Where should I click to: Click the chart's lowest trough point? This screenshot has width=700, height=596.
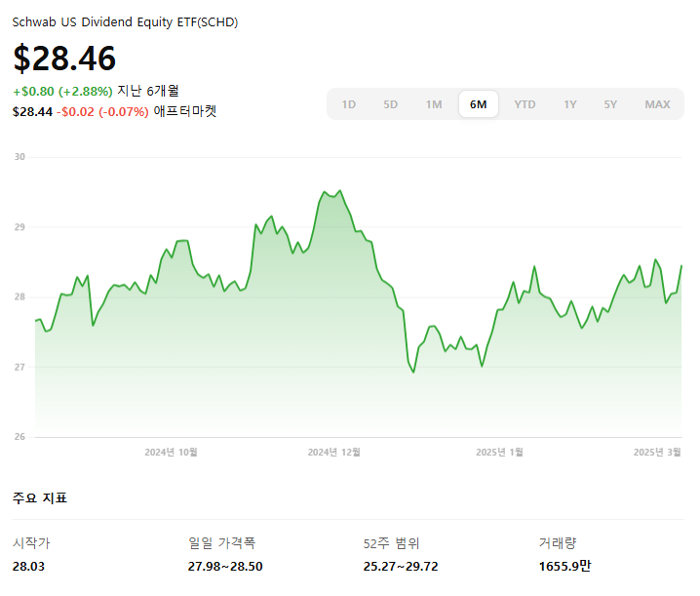[x=413, y=373]
